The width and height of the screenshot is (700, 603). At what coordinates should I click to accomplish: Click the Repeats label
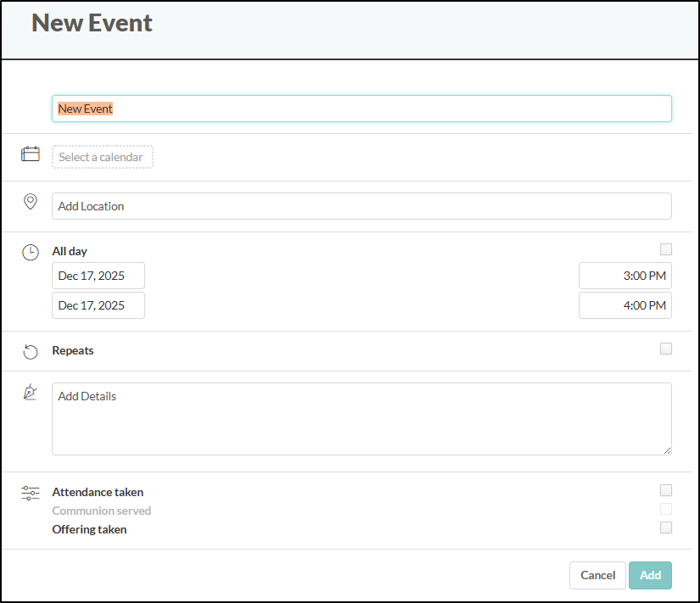click(x=73, y=350)
